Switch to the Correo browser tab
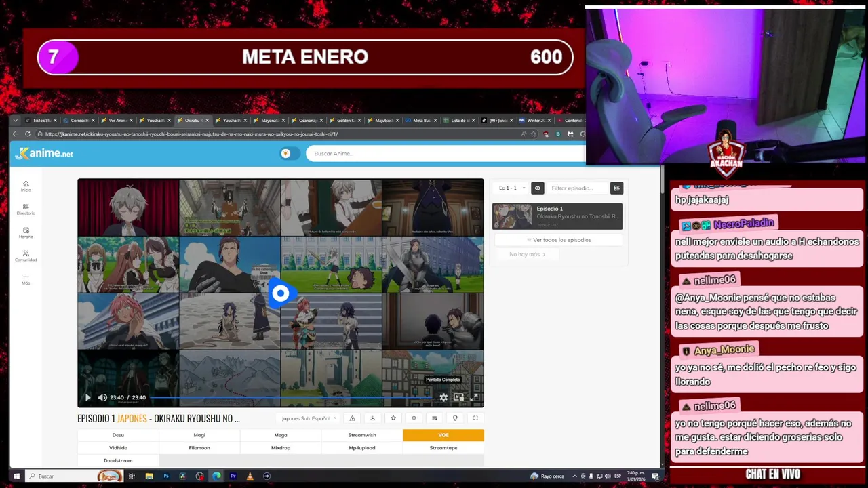The width and height of the screenshot is (868, 488). (x=79, y=120)
